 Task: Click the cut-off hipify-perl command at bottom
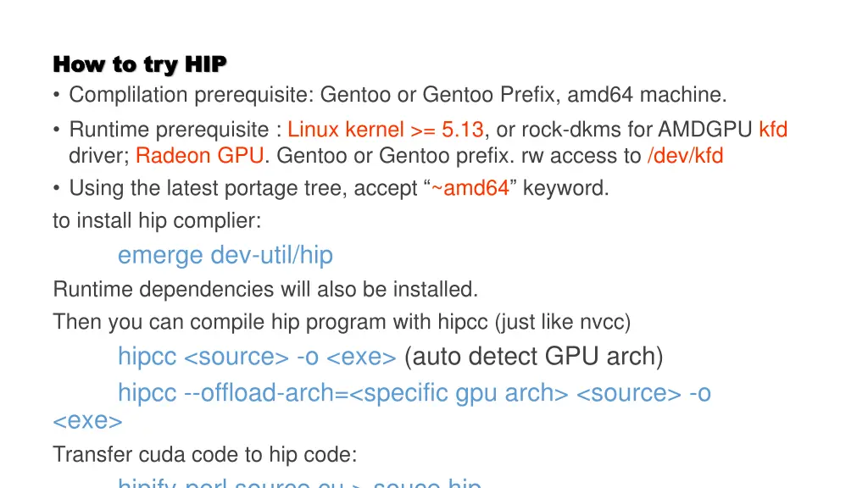[299, 484]
